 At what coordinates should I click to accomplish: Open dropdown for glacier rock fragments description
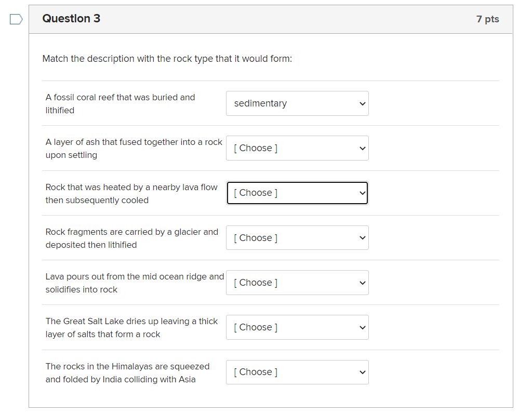tap(297, 237)
